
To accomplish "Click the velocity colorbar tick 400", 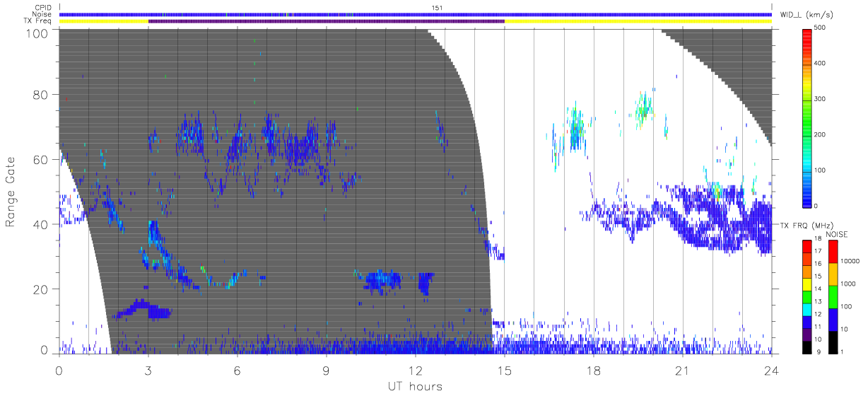I will click(820, 63).
